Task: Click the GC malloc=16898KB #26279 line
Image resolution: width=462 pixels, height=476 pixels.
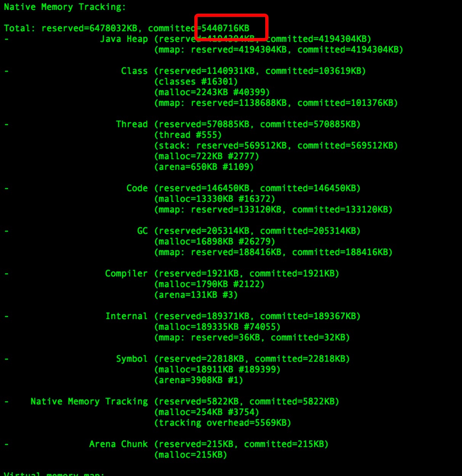Action: click(215, 241)
